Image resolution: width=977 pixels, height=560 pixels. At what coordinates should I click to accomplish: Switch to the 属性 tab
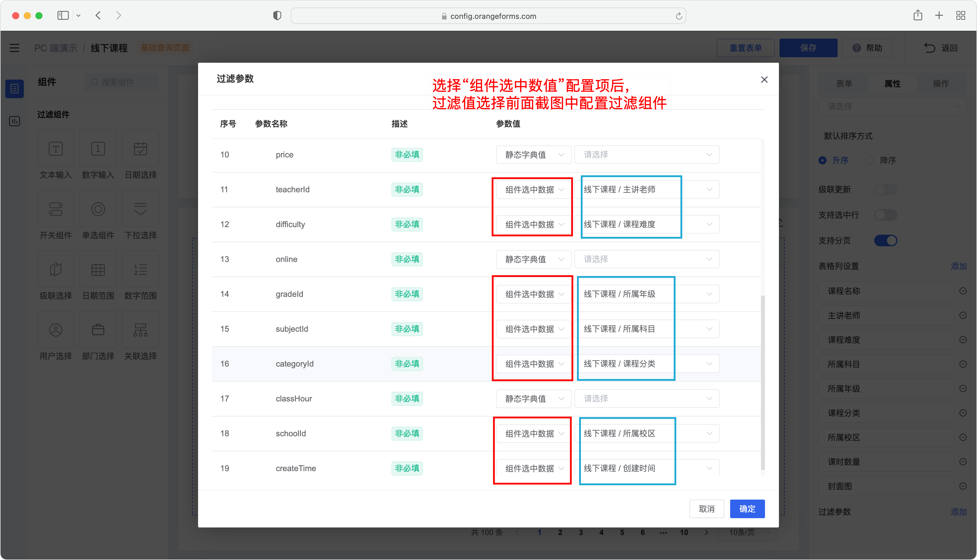[x=892, y=83]
